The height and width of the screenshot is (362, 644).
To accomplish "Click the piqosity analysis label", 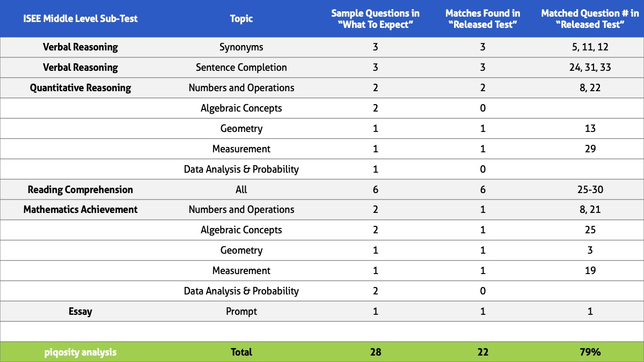I will click(80, 352).
